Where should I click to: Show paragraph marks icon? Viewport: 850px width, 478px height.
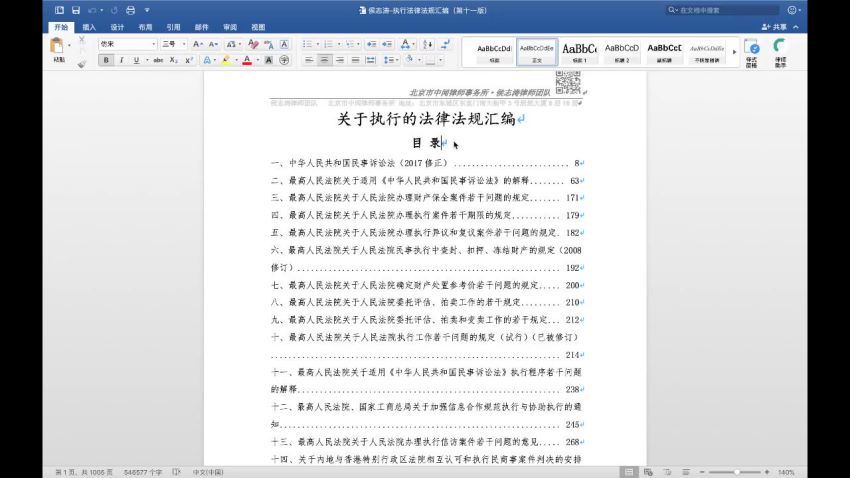(x=445, y=44)
